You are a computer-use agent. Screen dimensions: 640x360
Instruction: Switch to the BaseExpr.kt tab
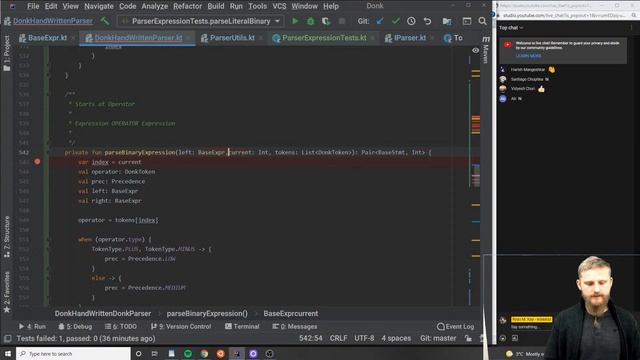pos(47,38)
